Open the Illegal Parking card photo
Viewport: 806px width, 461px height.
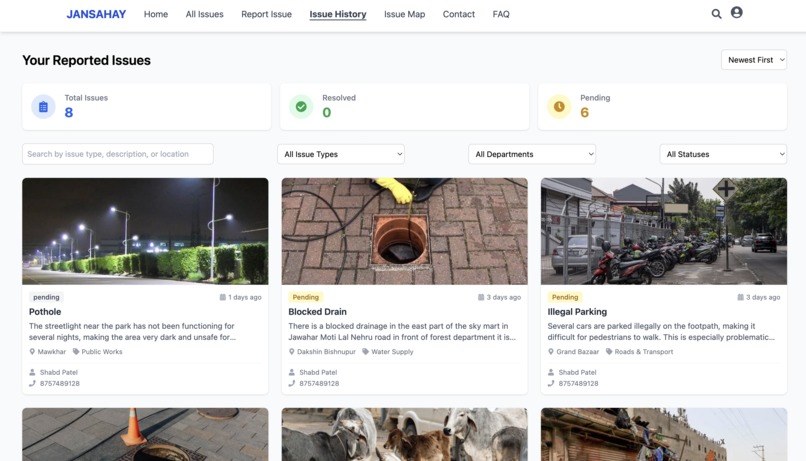664,231
